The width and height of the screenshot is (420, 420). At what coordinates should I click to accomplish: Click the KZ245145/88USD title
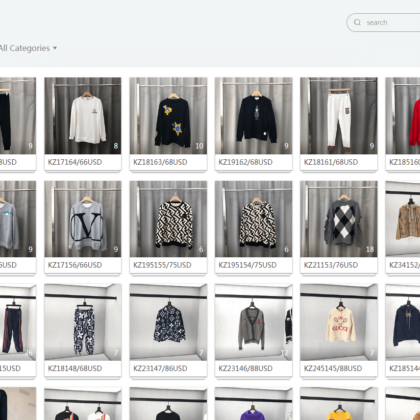click(x=333, y=369)
